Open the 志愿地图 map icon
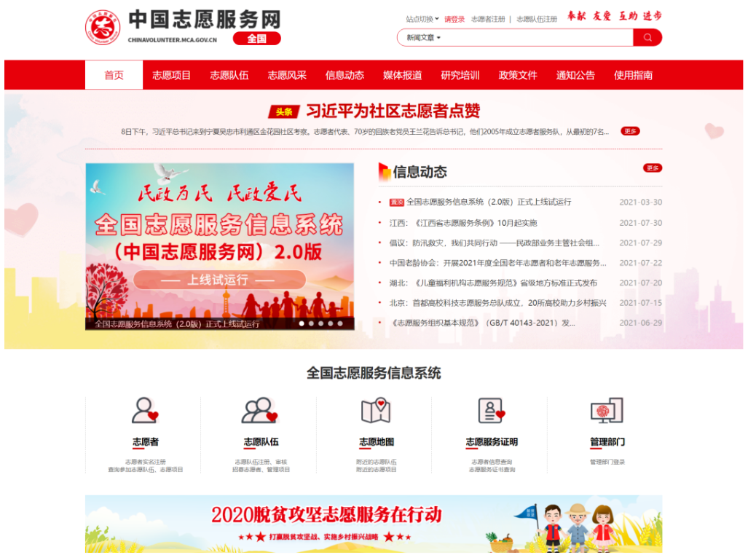The width and height of the screenshot is (756, 555). [376, 410]
